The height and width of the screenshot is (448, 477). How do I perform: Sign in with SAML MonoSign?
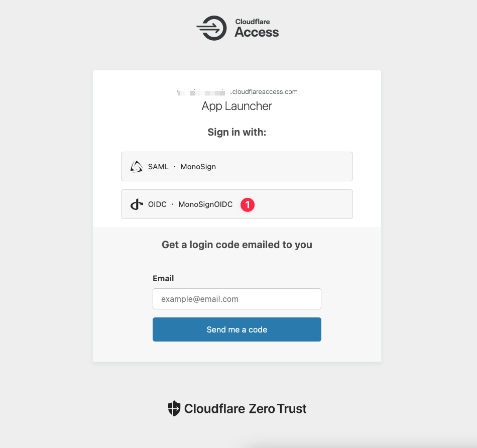pos(236,167)
